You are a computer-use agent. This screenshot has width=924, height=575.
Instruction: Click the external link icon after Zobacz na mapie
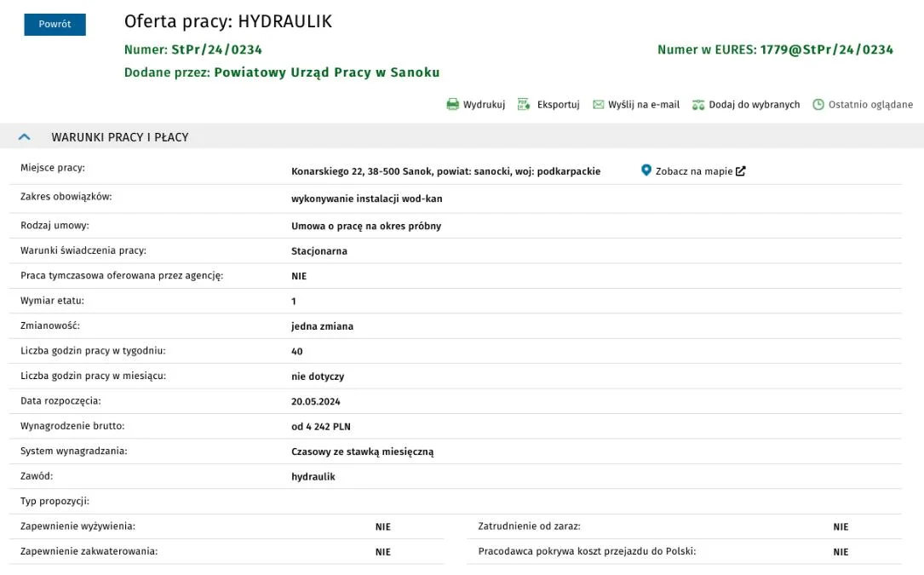click(x=741, y=171)
